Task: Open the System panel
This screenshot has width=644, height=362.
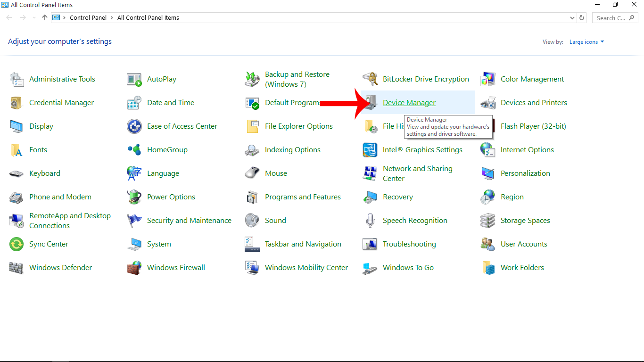Action: [159, 244]
